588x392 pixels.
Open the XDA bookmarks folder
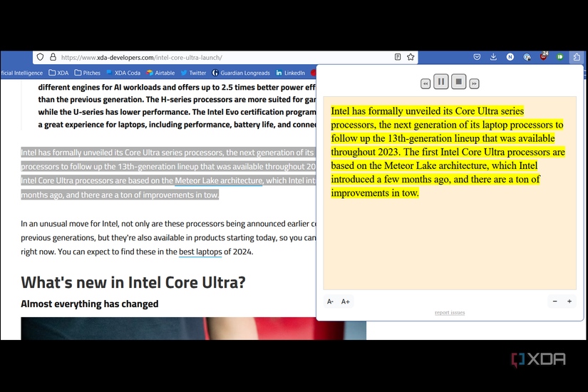pos(59,73)
